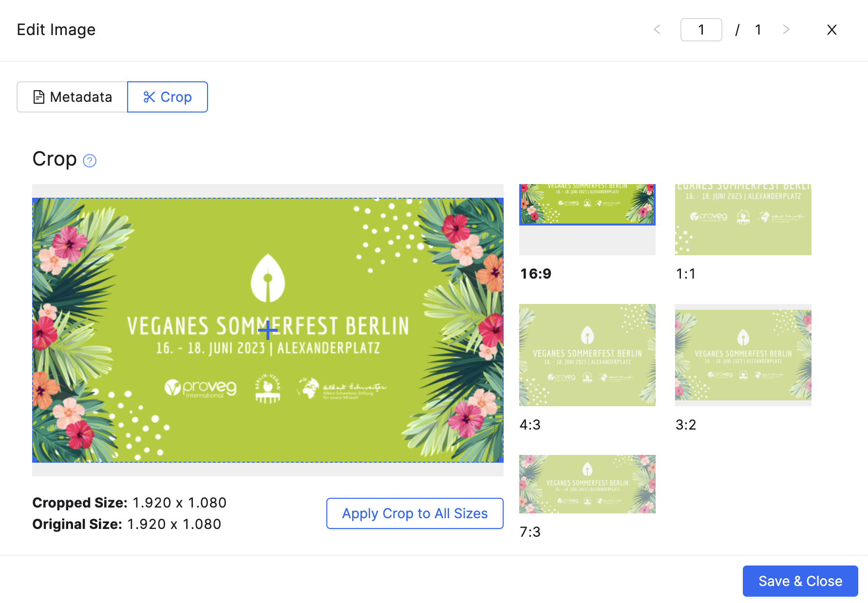Click the bottom-right crop corner handle

coord(501,460)
